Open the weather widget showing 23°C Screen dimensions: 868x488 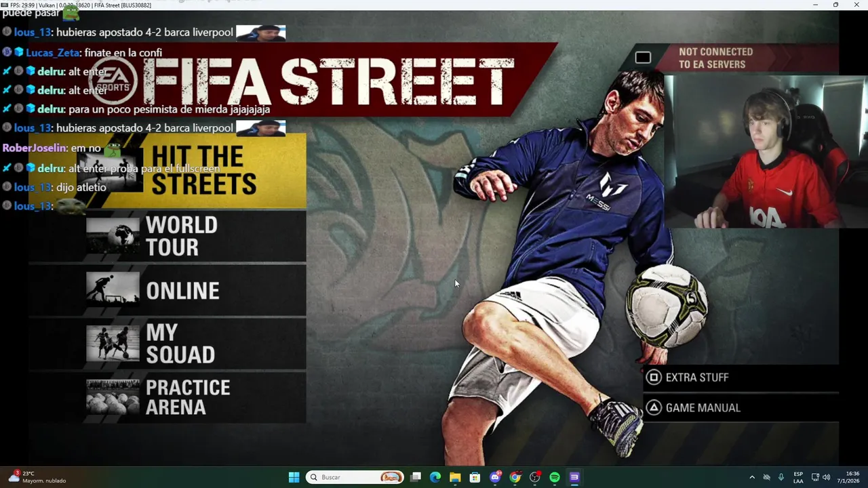click(x=37, y=477)
